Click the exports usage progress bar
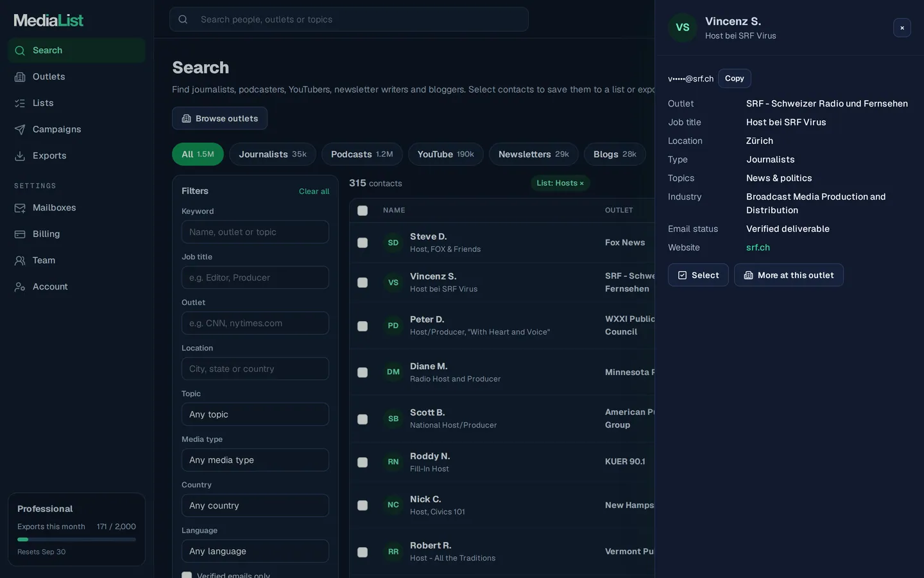 [x=76, y=539]
